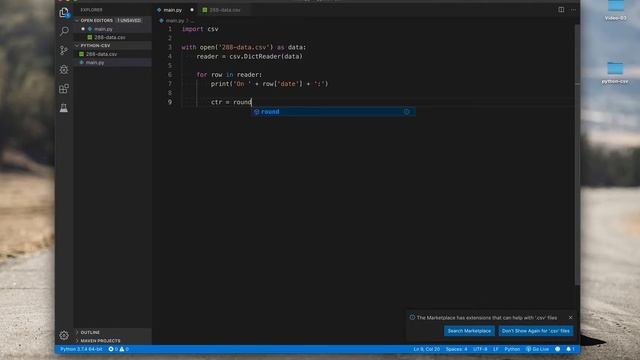Image resolution: width=640 pixels, height=360 pixels.
Task: Click line 7 print statement in editor
Action: click(x=270, y=84)
